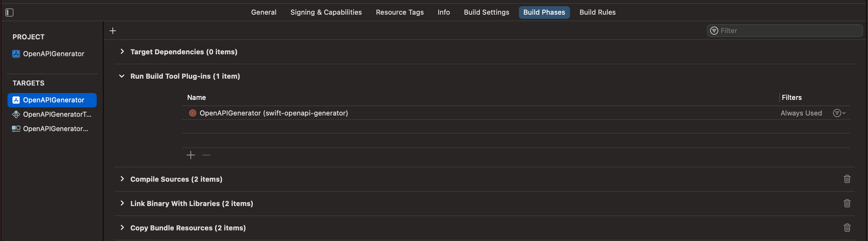
Task: Click the swift-openapi-generator plug-in icon
Action: [x=193, y=113]
